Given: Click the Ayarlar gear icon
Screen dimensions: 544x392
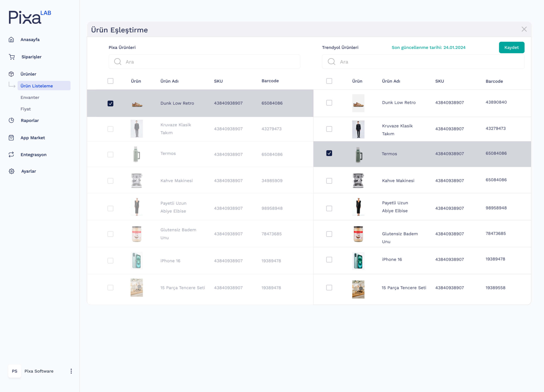Looking at the screenshot, I should (11, 171).
